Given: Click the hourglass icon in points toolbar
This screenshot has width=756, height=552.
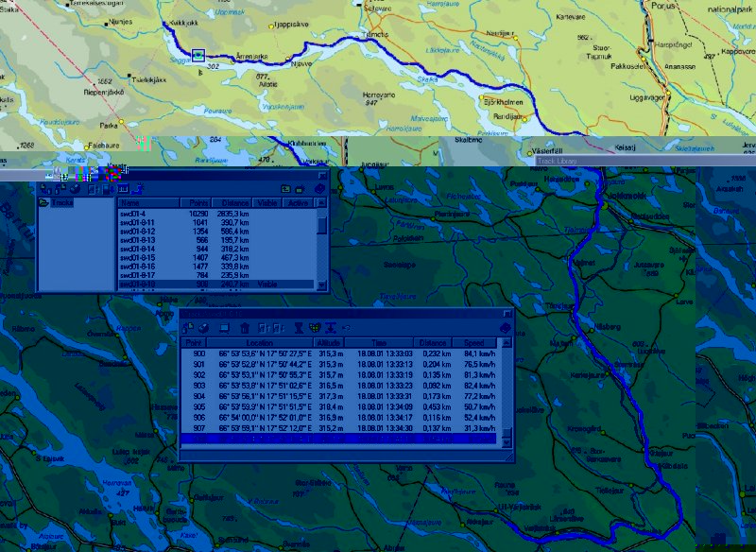Looking at the screenshot, I should click(x=298, y=328).
